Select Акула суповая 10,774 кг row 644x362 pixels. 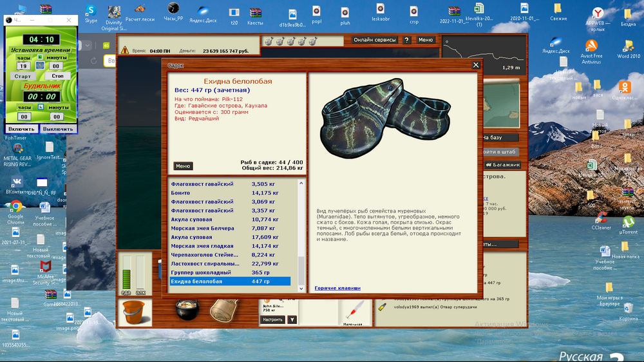pyautogui.click(x=230, y=220)
